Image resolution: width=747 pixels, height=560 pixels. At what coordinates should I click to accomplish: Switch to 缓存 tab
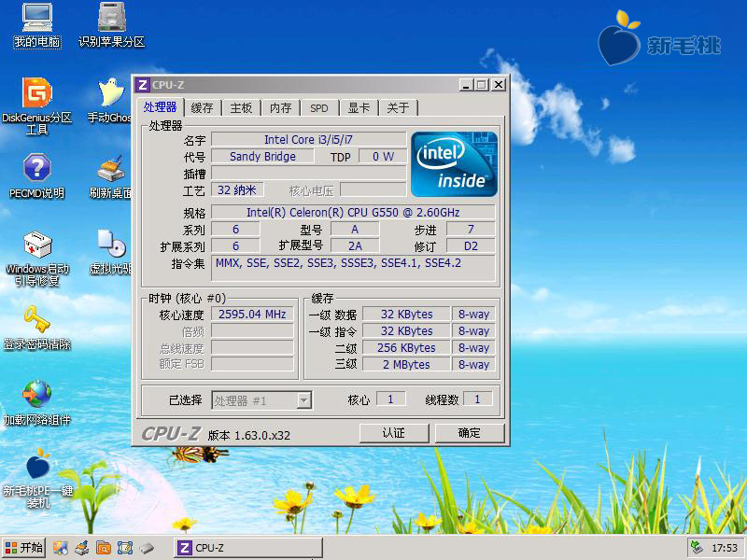click(x=202, y=108)
